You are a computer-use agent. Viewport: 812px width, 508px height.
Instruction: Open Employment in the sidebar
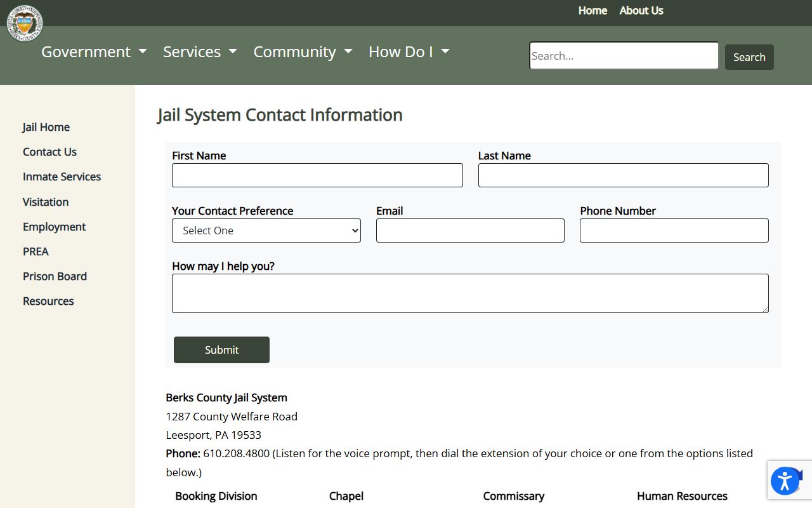point(54,227)
